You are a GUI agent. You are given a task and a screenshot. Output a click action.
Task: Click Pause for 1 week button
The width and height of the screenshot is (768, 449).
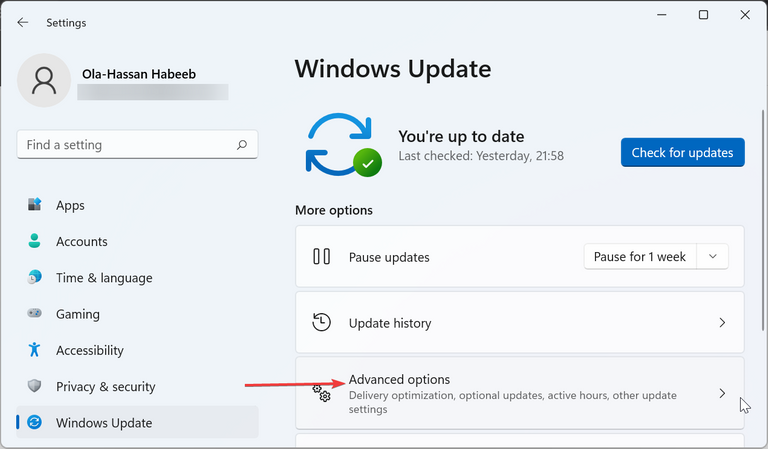640,257
